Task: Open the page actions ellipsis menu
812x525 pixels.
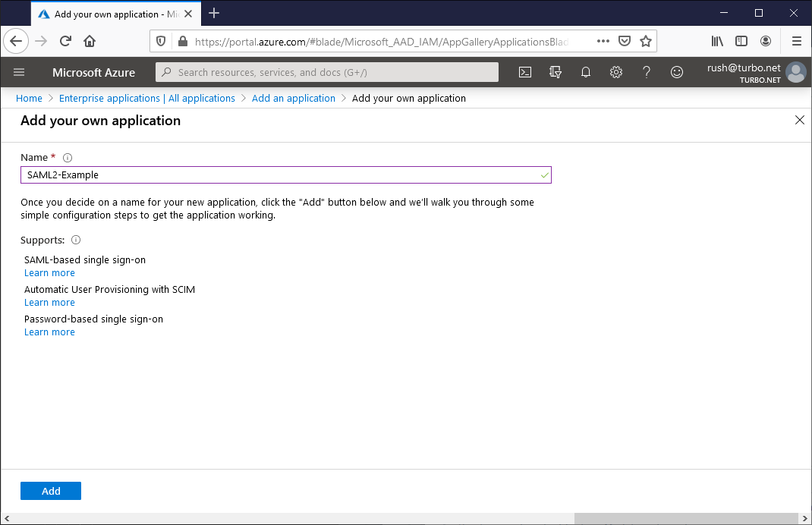Action: pos(603,41)
